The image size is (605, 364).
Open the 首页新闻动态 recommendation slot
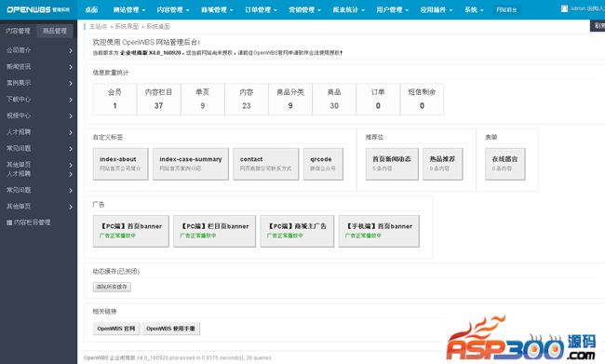click(x=392, y=164)
